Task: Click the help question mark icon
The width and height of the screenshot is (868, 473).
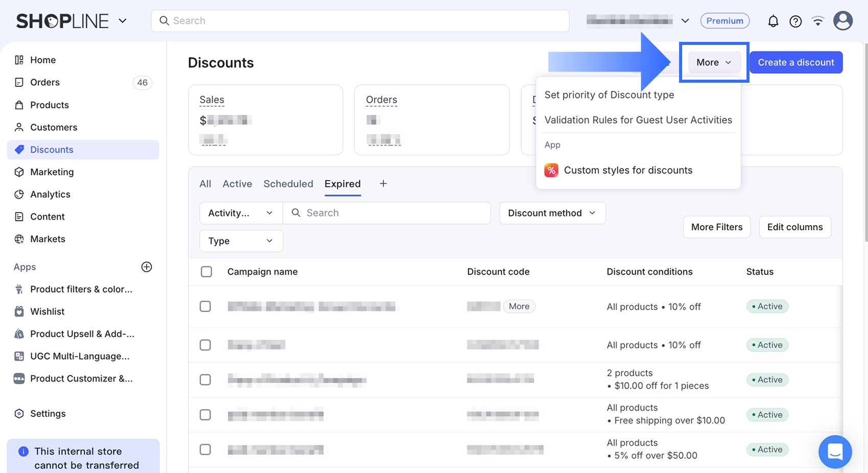Action: pos(795,21)
